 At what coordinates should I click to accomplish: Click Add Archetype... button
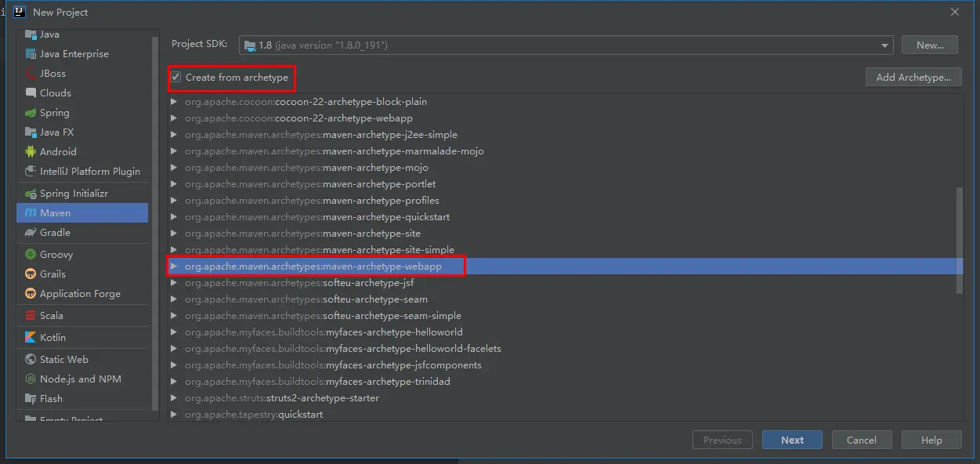click(x=913, y=78)
